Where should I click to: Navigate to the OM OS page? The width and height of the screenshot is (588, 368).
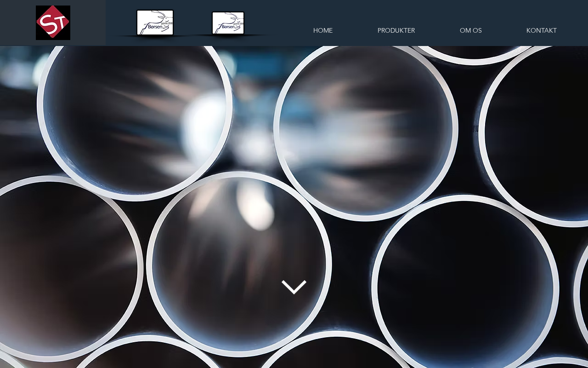pos(471,30)
